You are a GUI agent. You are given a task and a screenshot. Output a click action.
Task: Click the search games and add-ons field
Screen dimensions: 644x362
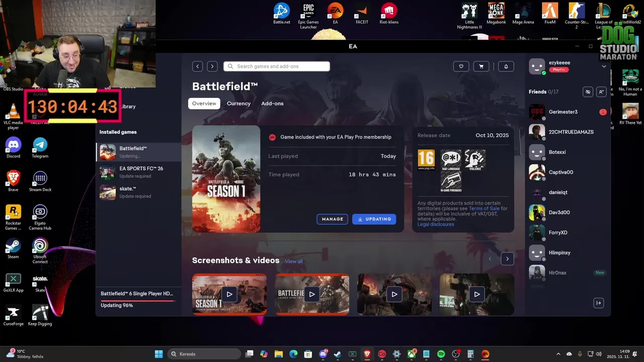[277, 66]
